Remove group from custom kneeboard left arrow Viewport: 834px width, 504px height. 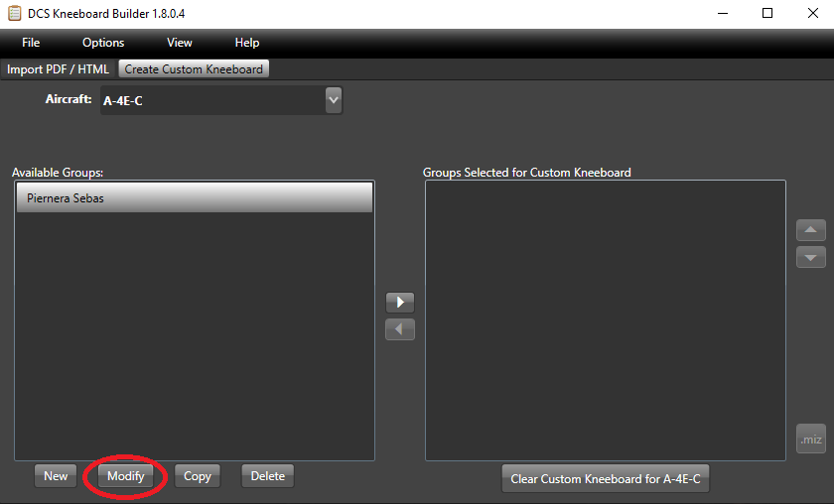click(x=400, y=329)
